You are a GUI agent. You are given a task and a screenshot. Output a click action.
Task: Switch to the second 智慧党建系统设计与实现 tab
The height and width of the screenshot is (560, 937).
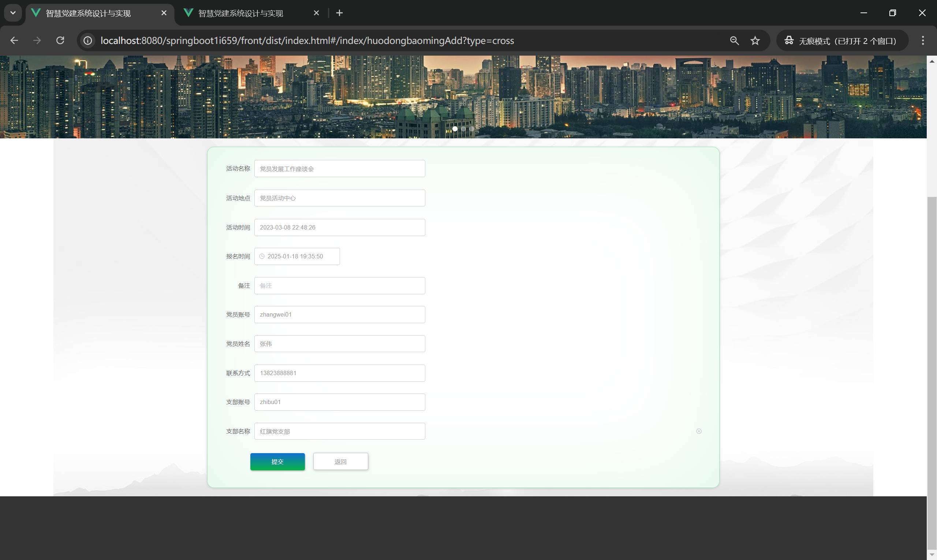[251, 14]
